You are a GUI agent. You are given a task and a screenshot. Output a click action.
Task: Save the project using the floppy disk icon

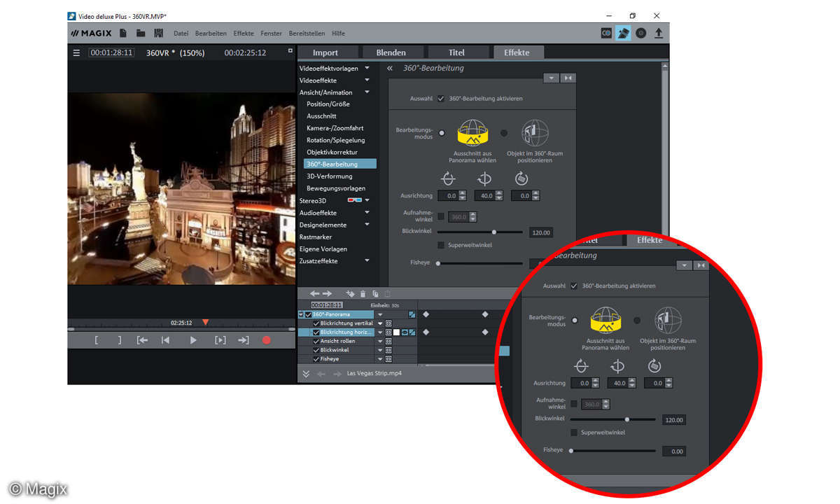pos(158,33)
